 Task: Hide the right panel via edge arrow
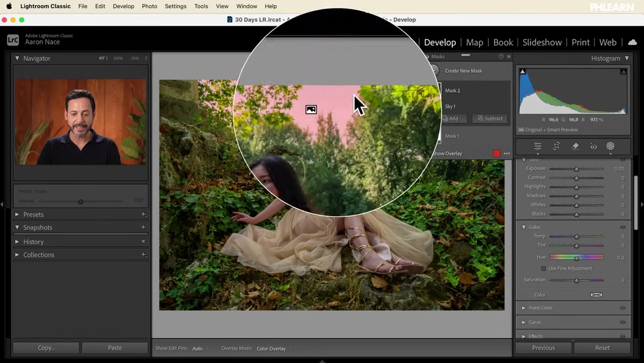(642, 204)
